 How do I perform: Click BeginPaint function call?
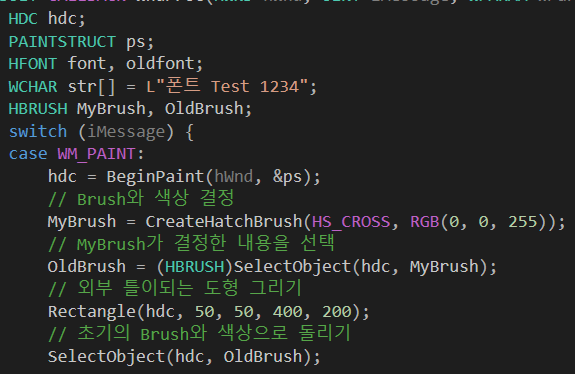coord(155,176)
